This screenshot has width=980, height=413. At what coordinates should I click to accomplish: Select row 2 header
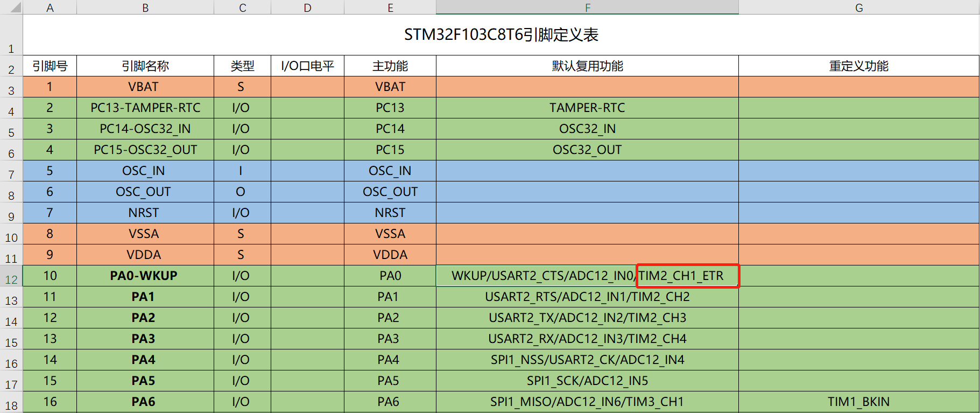click(x=11, y=66)
